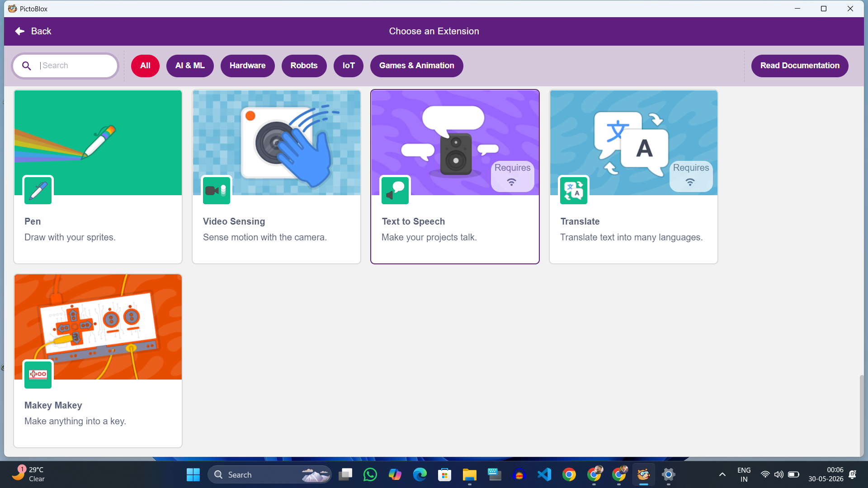Launch Microsoft Edge from the taskbar
Viewport: 868px width, 488px height.
click(x=420, y=474)
